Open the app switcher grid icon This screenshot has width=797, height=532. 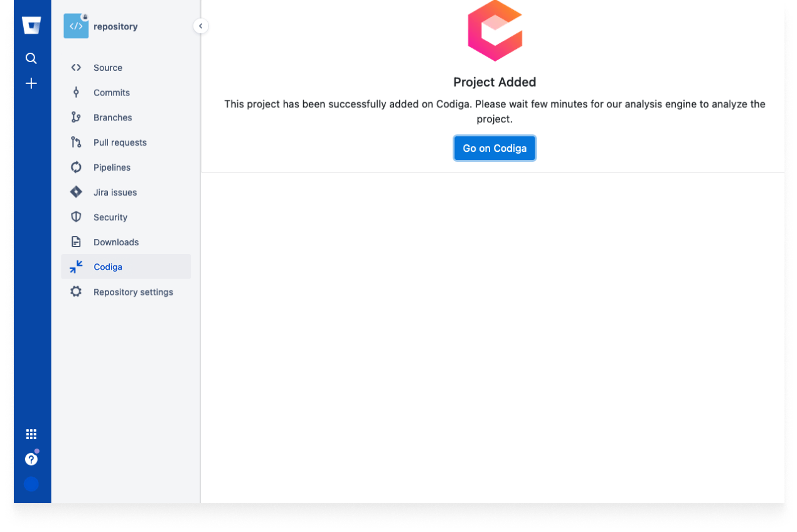tap(31, 434)
